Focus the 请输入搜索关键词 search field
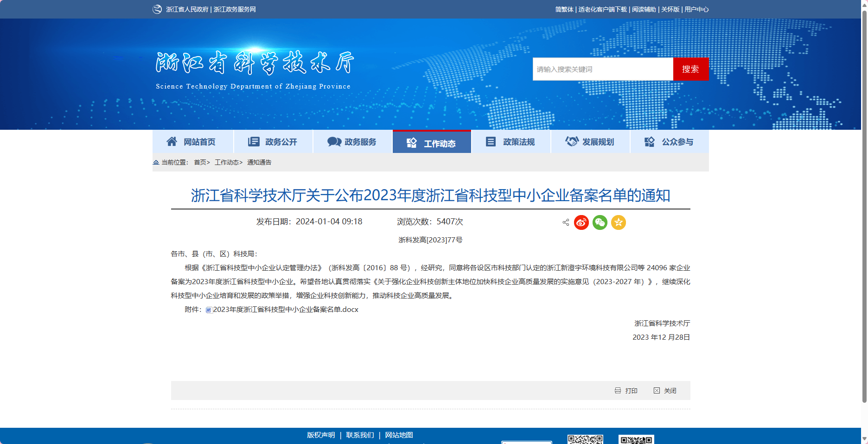This screenshot has height=444, width=868. pos(603,69)
